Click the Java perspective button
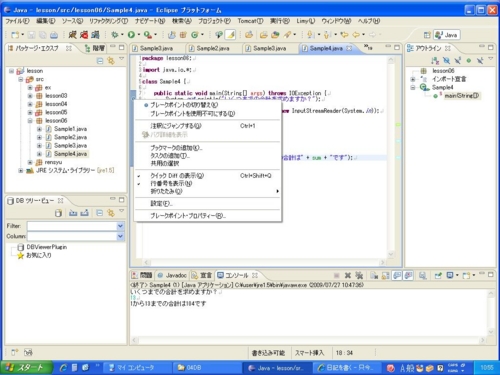 click(446, 35)
